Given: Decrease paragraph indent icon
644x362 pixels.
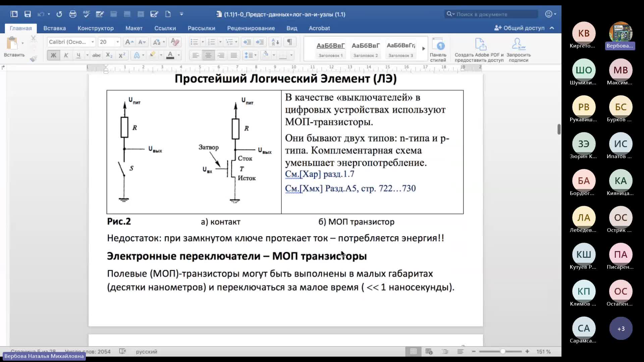Looking at the screenshot, I should tap(247, 42).
